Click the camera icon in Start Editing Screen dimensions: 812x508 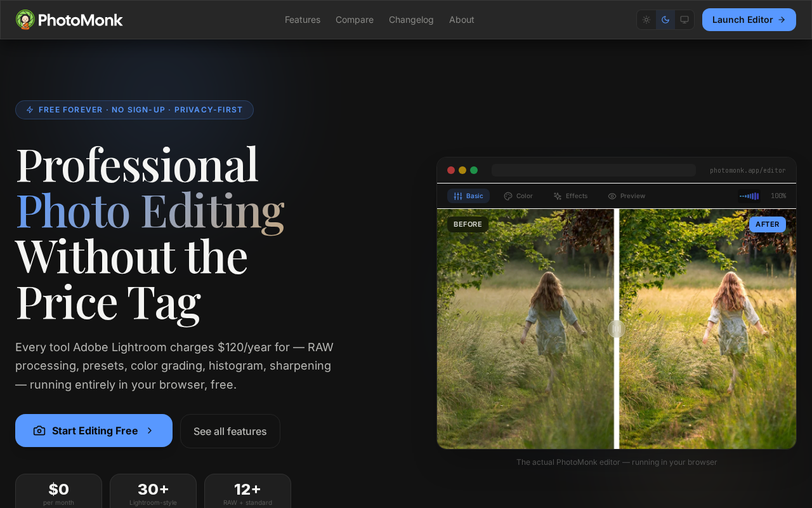39,431
